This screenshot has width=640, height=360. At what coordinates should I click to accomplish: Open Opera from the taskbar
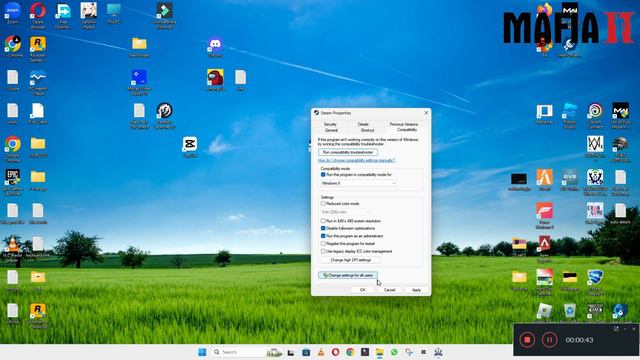[335, 352]
